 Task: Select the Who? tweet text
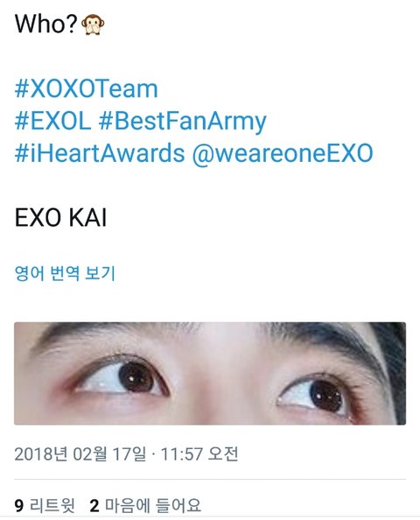46,25
